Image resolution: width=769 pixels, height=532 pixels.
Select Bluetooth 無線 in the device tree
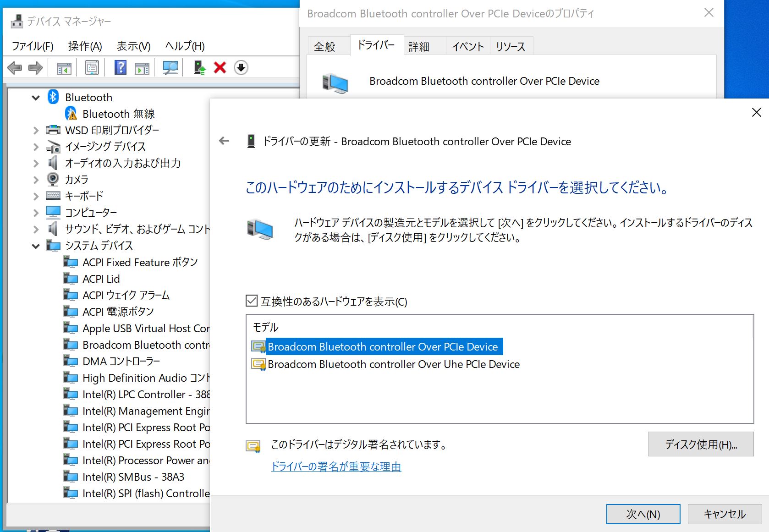(118, 114)
